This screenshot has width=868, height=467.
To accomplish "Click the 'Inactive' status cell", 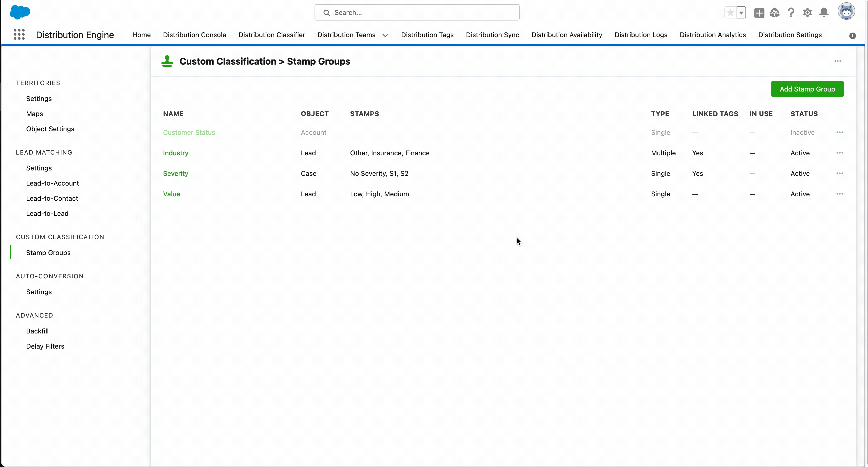I will coord(802,133).
